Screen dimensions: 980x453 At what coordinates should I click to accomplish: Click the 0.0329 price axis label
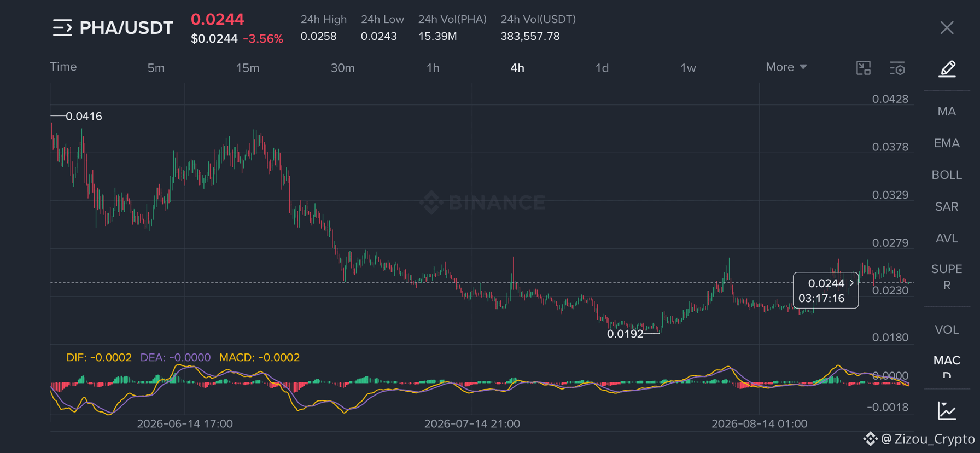click(890, 195)
